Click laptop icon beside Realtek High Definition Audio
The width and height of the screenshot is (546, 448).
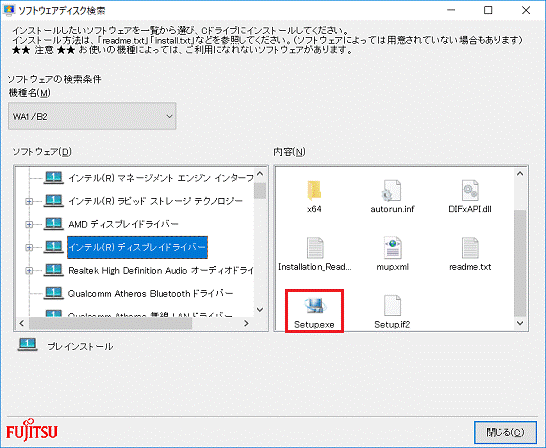(x=53, y=270)
